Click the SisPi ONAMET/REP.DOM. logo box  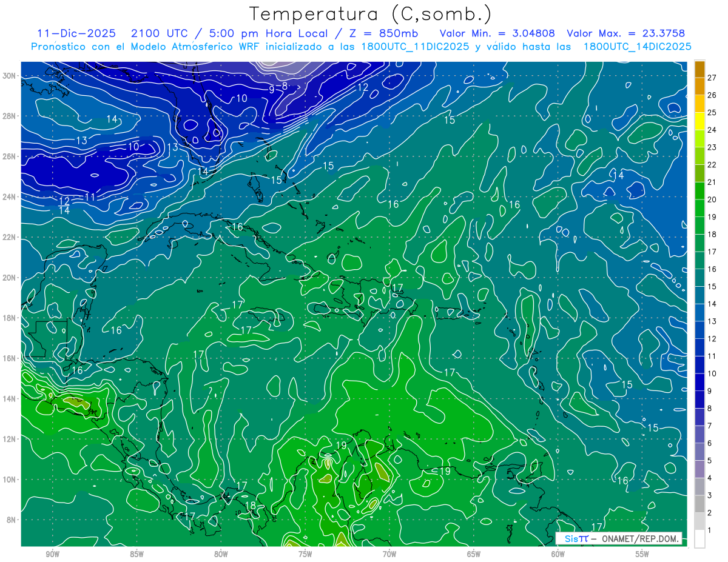coord(618,539)
